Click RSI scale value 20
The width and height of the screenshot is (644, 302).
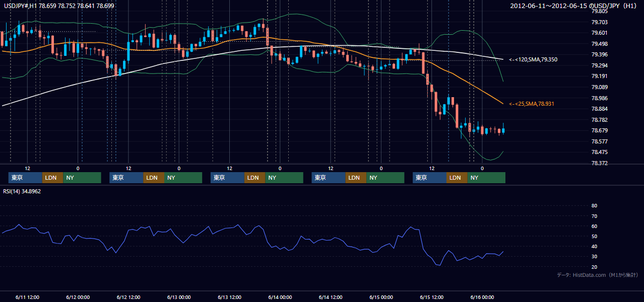tap(594, 267)
